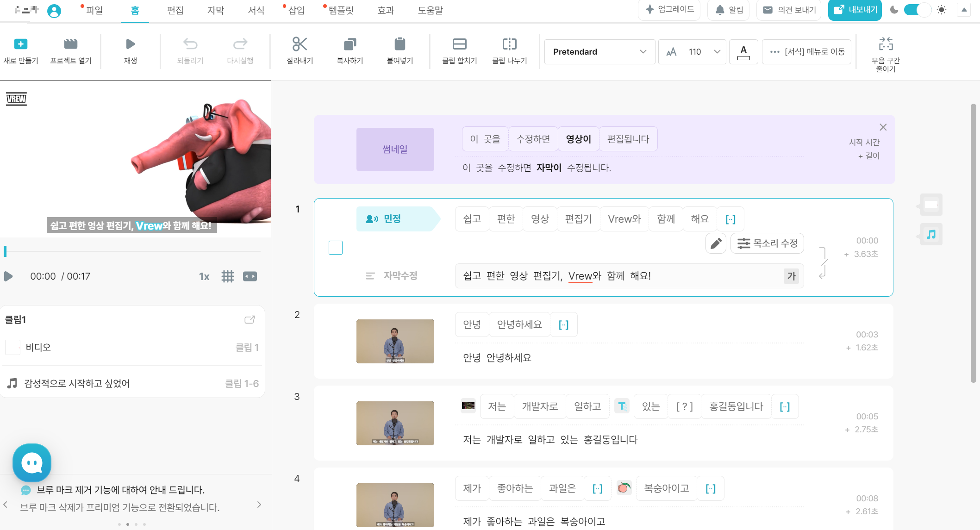980x530 pixels.
Task: Check the clip 1 selection checkbox
Action: pos(336,248)
